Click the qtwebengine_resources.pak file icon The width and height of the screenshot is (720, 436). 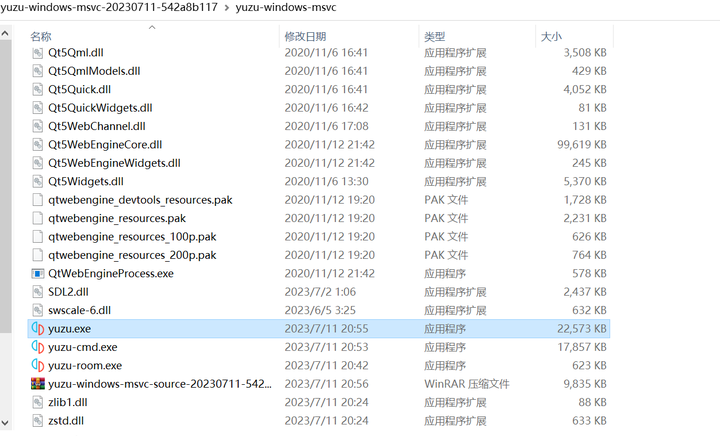[38, 218]
